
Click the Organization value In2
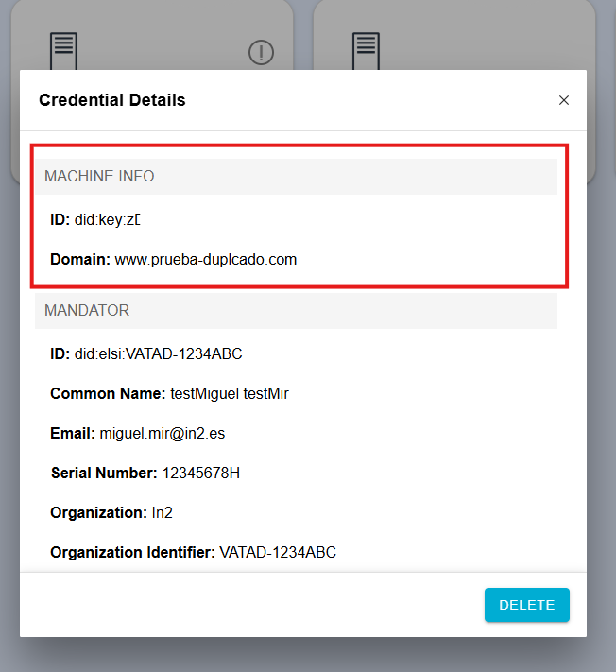(163, 512)
